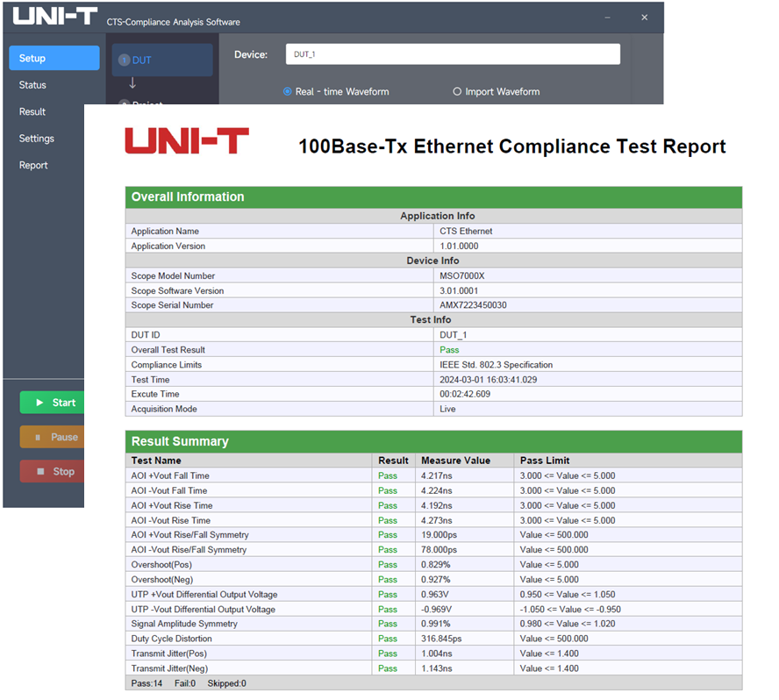
Task: Click pass limit '-1.050 <= Value <= -0.950'
Action: pos(570,609)
